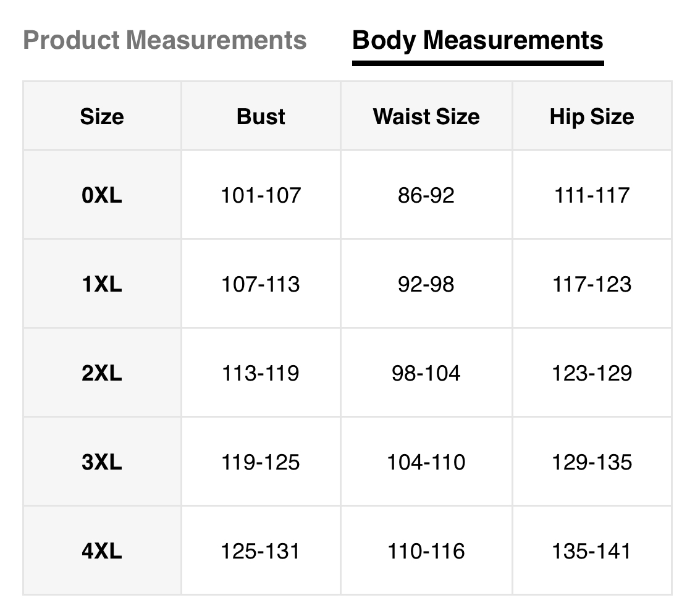Click the 135-141 hip measurement cell

592,551
